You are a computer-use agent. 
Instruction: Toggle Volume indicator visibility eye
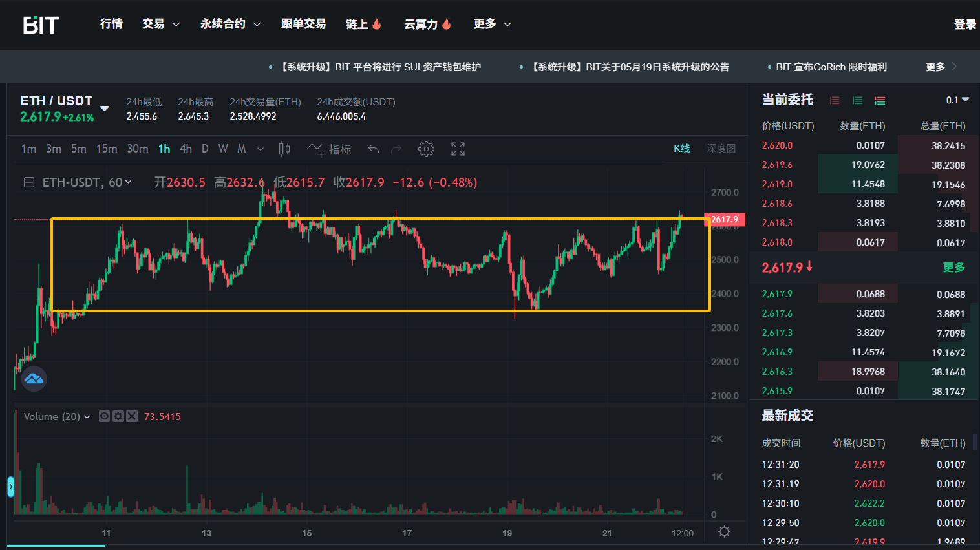point(104,416)
